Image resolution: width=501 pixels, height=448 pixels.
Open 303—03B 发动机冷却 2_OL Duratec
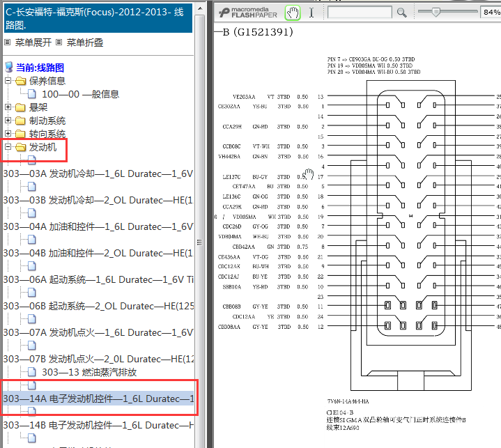[x=98, y=201]
